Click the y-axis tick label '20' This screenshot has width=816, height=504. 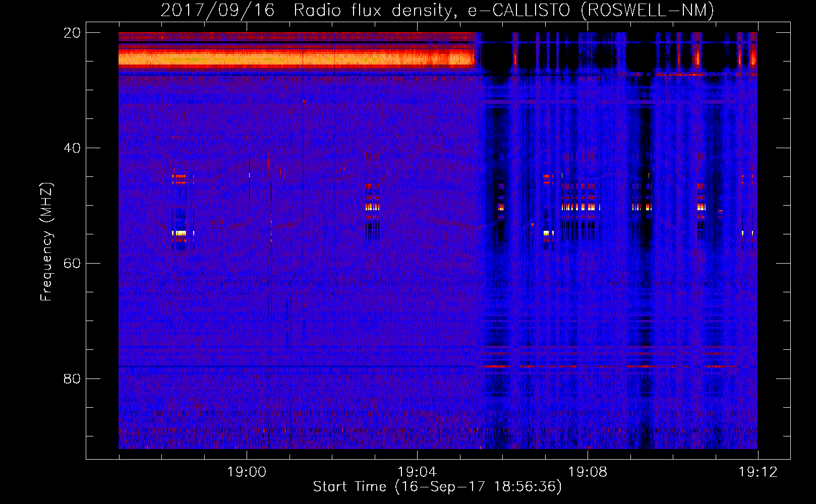click(72, 33)
